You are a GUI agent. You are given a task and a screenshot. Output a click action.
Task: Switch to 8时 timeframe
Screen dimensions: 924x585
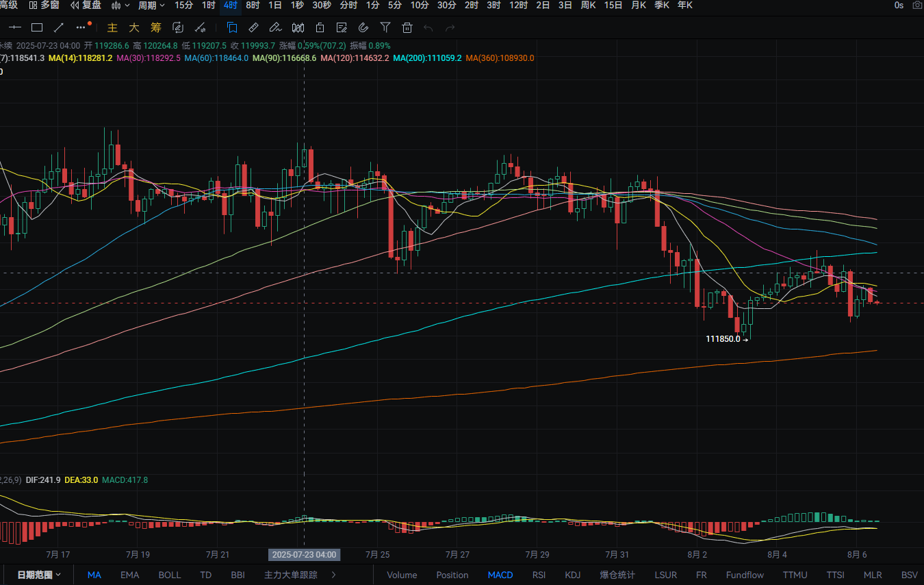pyautogui.click(x=253, y=5)
